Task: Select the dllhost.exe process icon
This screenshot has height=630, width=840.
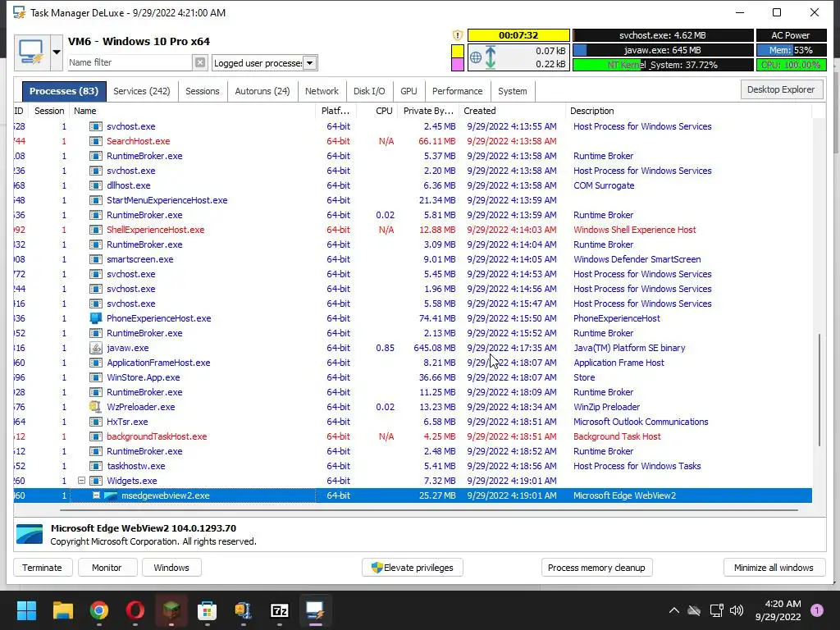Action: [96, 185]
